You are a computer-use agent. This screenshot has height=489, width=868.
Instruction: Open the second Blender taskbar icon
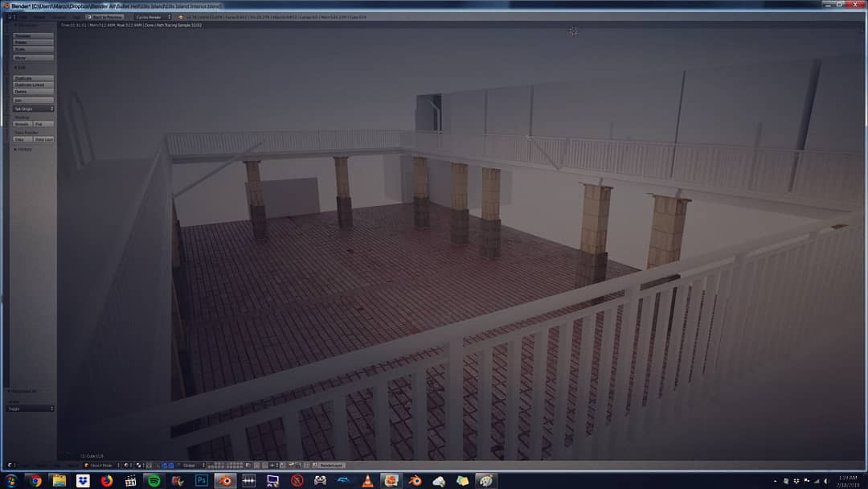point(416,481)
